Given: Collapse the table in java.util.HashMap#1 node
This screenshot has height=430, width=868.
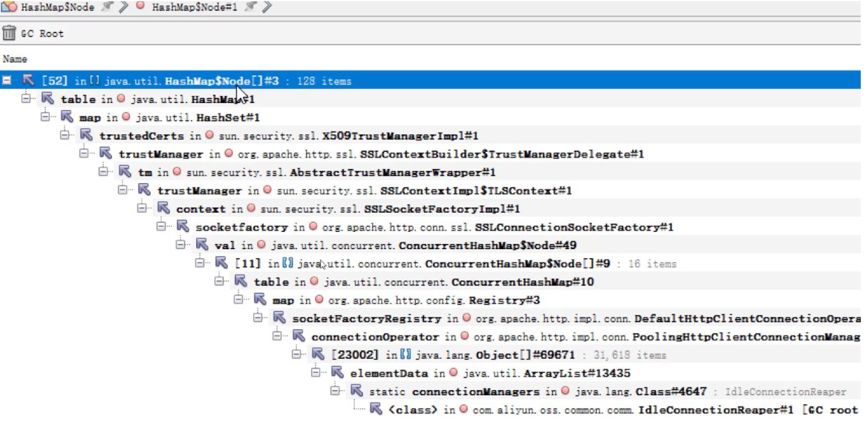Looking at the screenshot, I should [25, 99].
